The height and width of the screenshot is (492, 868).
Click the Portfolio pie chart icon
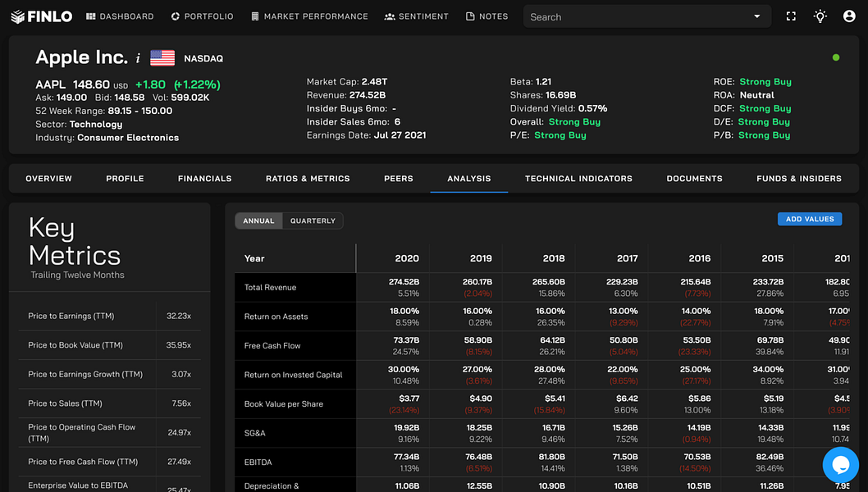click(x=176, y=16)
